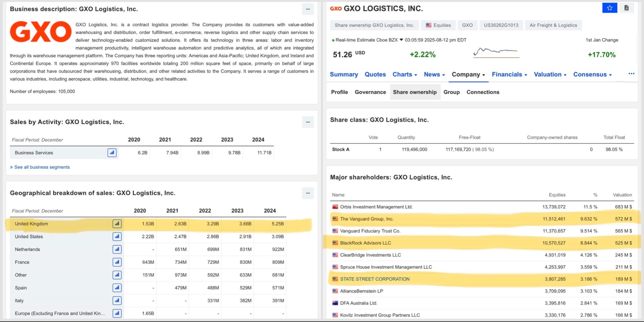644x322 pixels.
Task: Open chart icon for United Kingdom row
Action: tap(117, 224)
